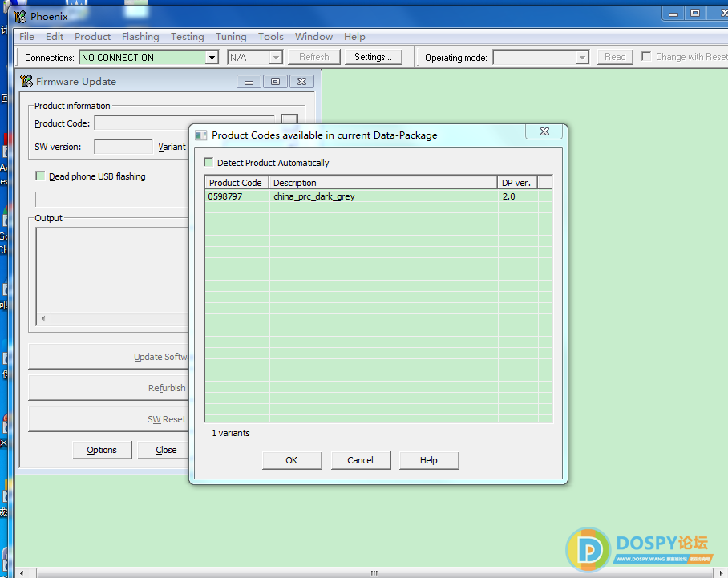Image resolution: width=728 pixels, height=578 pixels.
Task: Click the Read operating mode button
Action: [x=615, y=57]
